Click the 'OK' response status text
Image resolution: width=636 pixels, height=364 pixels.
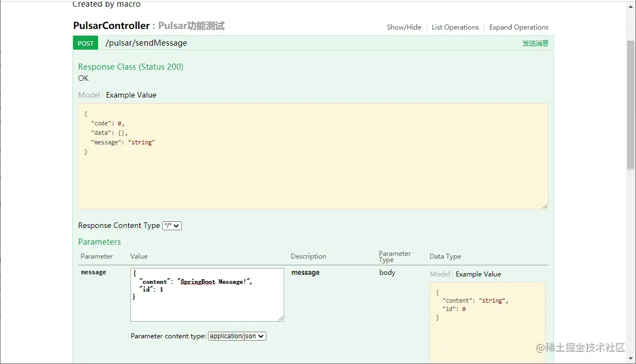pos(83,78)
